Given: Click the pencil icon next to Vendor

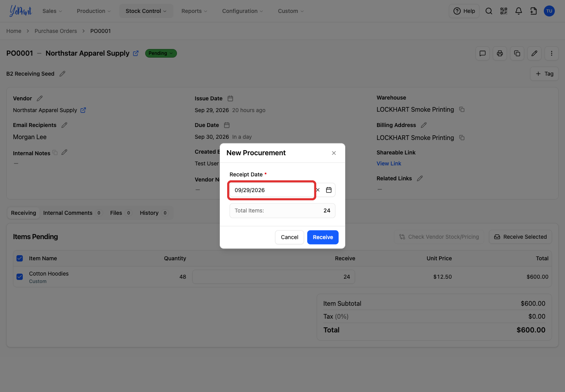Looking at the screenshot, I should click(x=40, y=98).
